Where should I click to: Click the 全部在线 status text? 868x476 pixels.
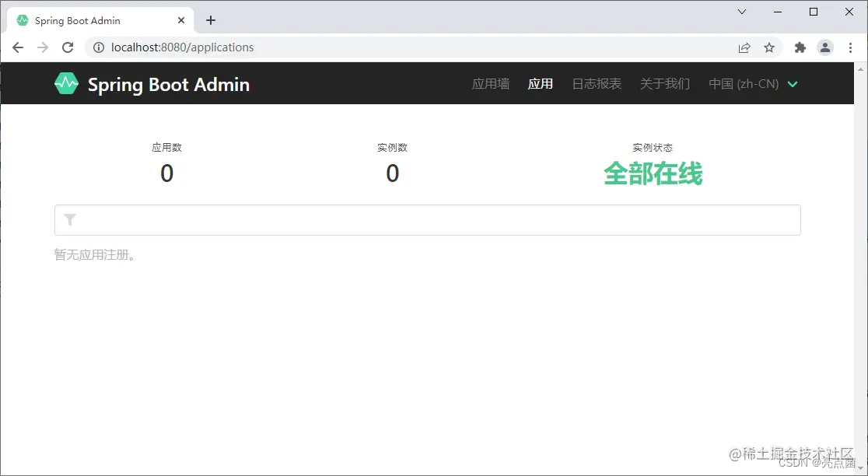click(653, 173)
